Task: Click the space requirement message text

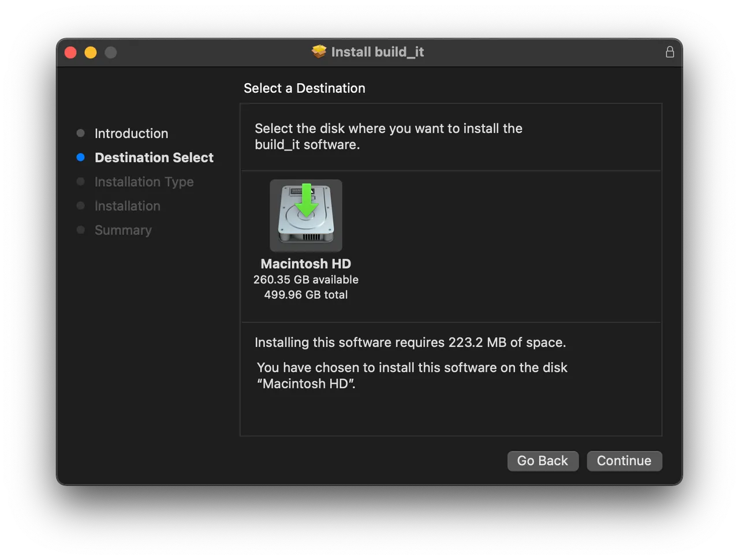Action: point(410,342)
